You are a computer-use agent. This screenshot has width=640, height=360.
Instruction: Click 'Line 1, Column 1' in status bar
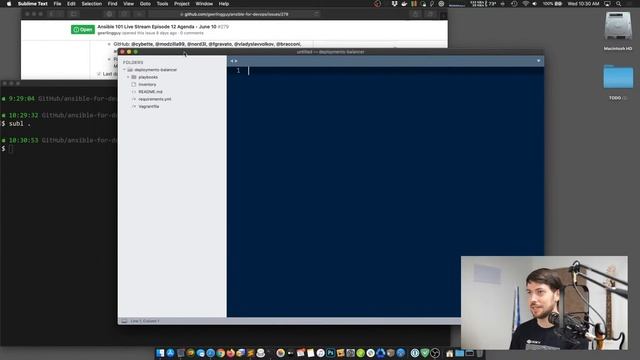[145, 321]
